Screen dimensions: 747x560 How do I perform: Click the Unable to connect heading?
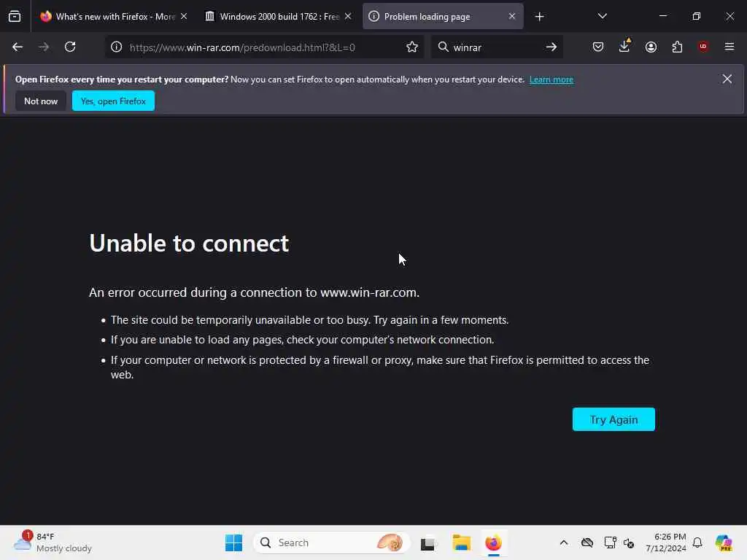[x=189, y=244]
